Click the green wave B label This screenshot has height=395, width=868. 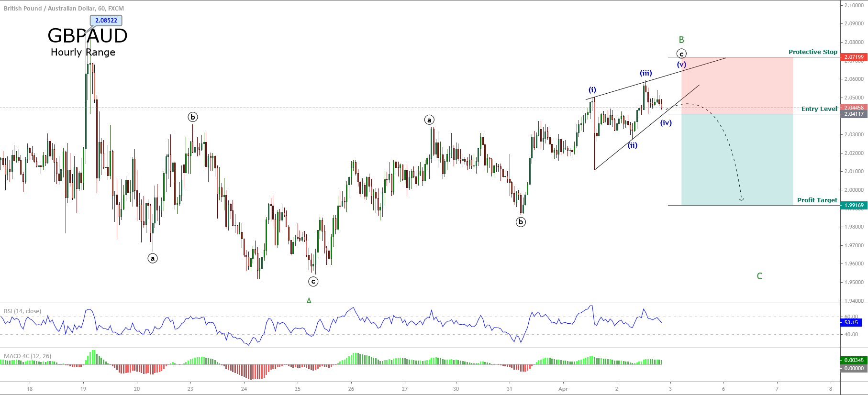point(681,40)
